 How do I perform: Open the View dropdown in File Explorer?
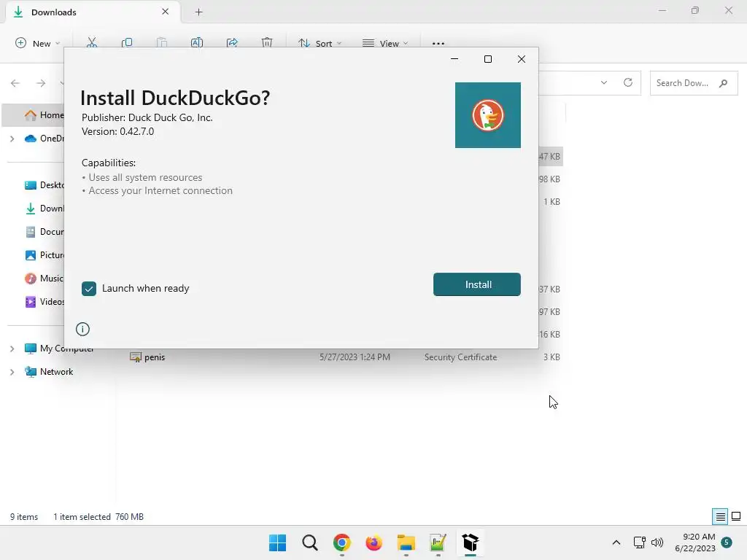pos(385,43)
